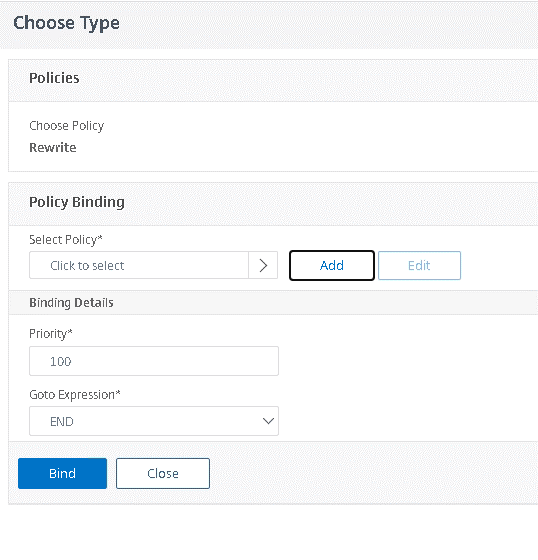This screenshot has width=538, height=560.
Task: Click the Edit policy button
Action: (419, 265)
